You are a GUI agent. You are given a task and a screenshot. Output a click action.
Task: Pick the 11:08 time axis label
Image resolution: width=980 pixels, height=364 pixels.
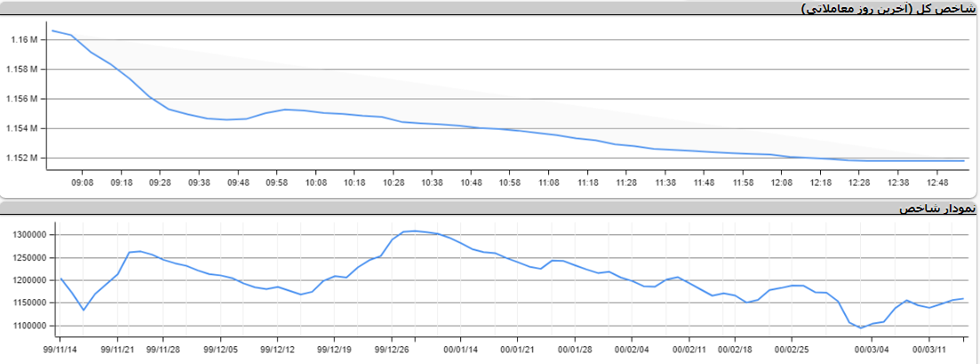[x=549, y=182]
